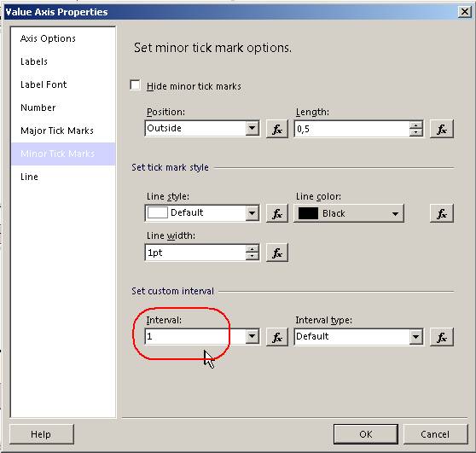Go to the Label Font page
This screenshot has height=453, width=476.
[44, 84]
